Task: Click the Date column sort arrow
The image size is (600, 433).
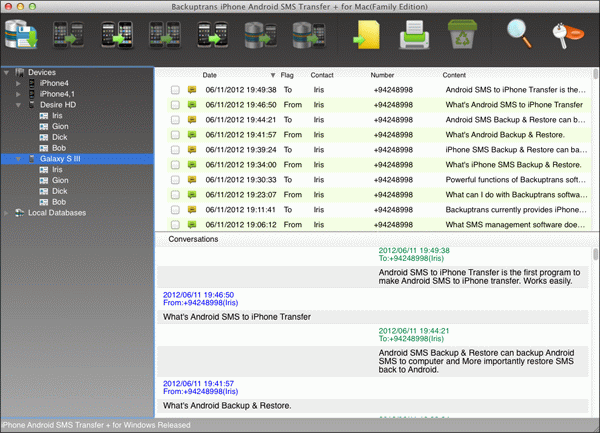Action: click(273, 75)
